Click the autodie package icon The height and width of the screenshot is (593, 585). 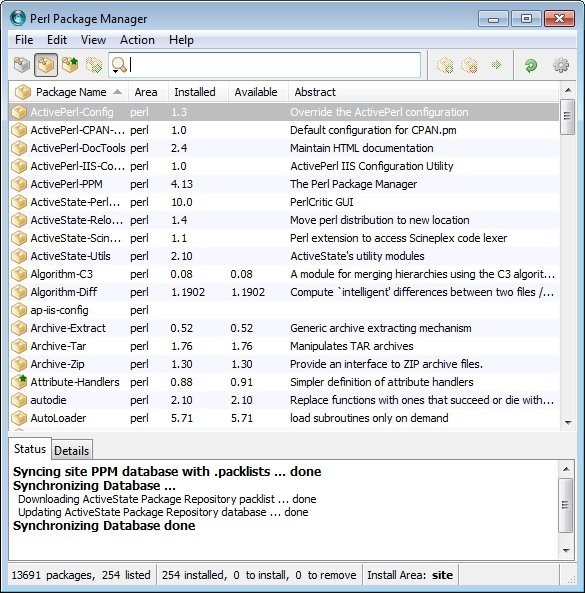(x=19, y=400)
